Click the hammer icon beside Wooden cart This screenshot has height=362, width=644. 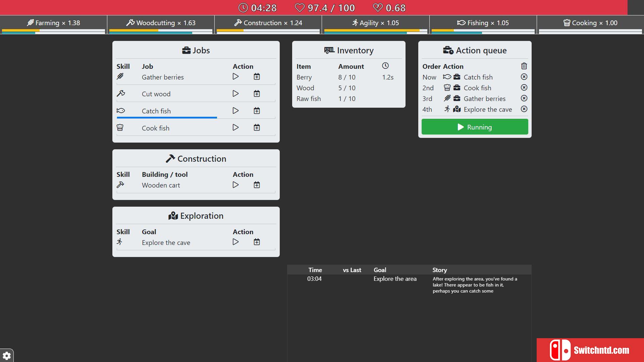point(120,185)
